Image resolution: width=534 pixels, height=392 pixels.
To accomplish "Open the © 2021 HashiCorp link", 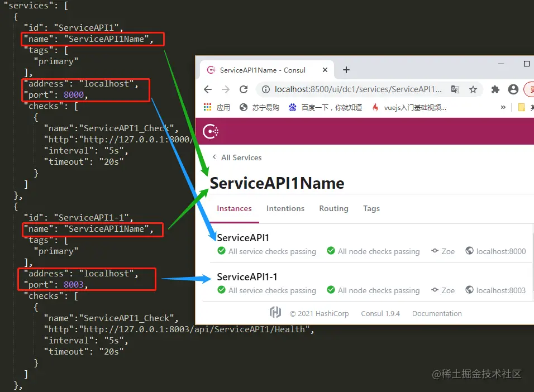I will pos(319,314).
